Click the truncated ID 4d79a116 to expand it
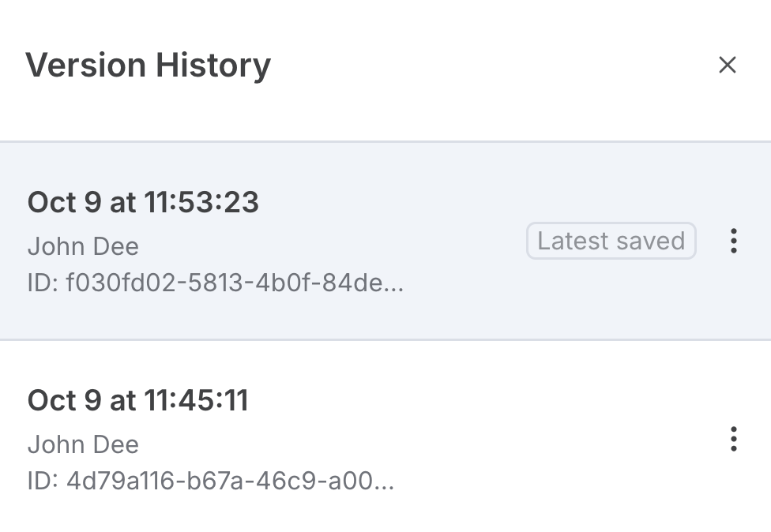Image resolution: width=771 pixels, height=532 pixels. [211, 481]
